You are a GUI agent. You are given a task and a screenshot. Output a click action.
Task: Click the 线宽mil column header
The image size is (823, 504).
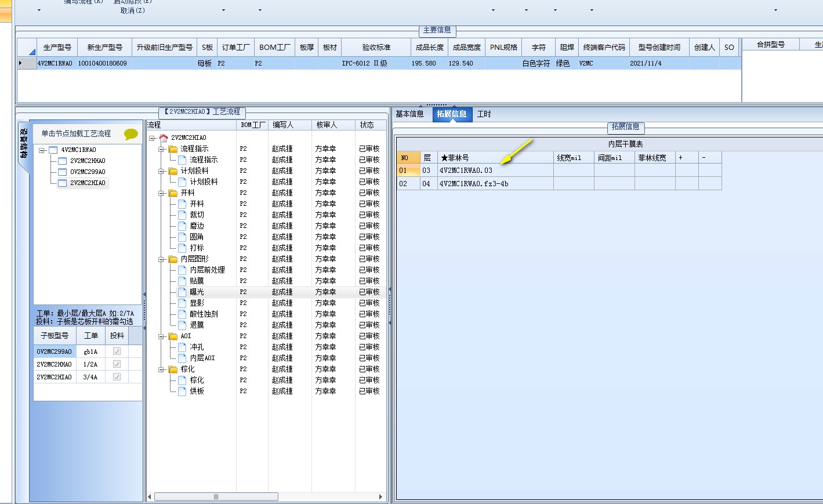574,158
